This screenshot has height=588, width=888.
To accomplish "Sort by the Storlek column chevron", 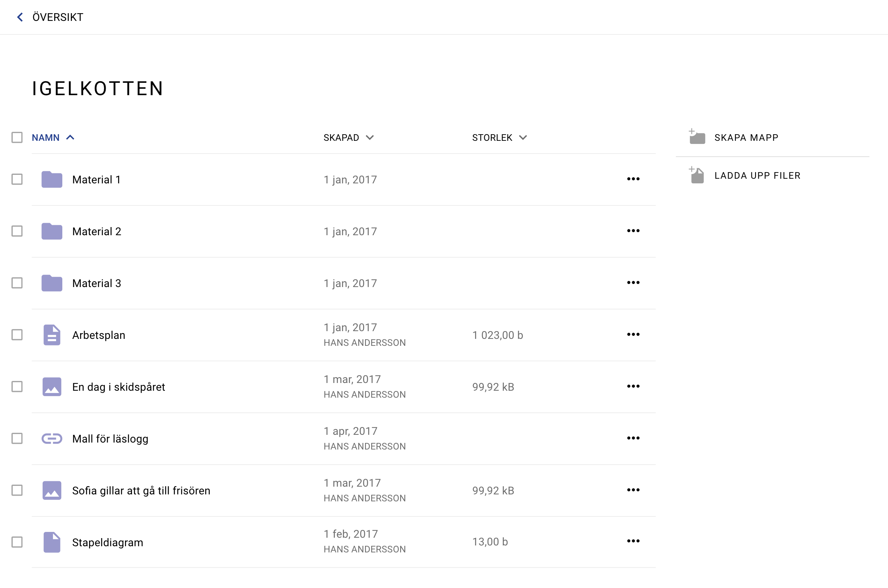I will 523,138.
